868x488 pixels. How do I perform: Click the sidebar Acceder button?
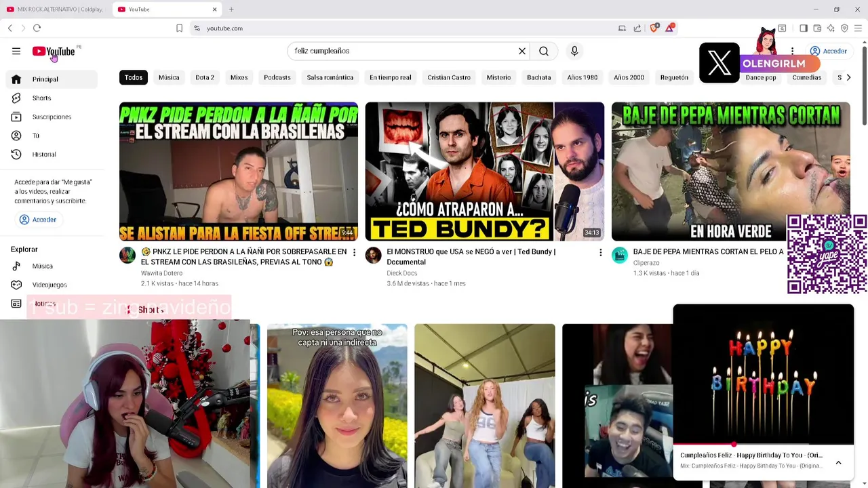tap(38, 220)
